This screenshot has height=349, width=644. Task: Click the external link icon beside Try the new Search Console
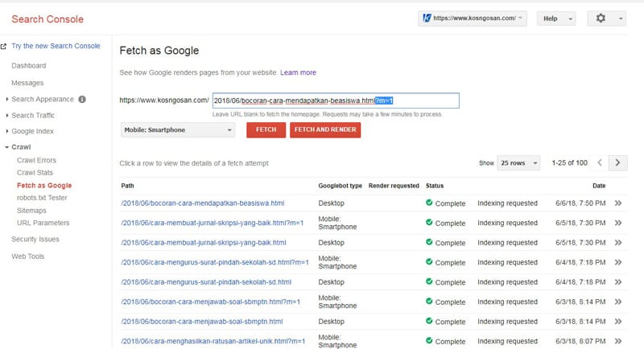[4, 47]
